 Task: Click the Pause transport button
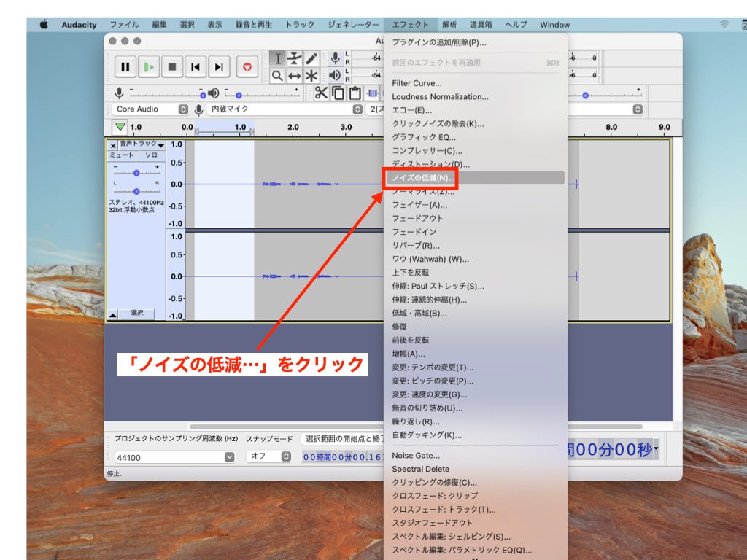tap(125, 66)
